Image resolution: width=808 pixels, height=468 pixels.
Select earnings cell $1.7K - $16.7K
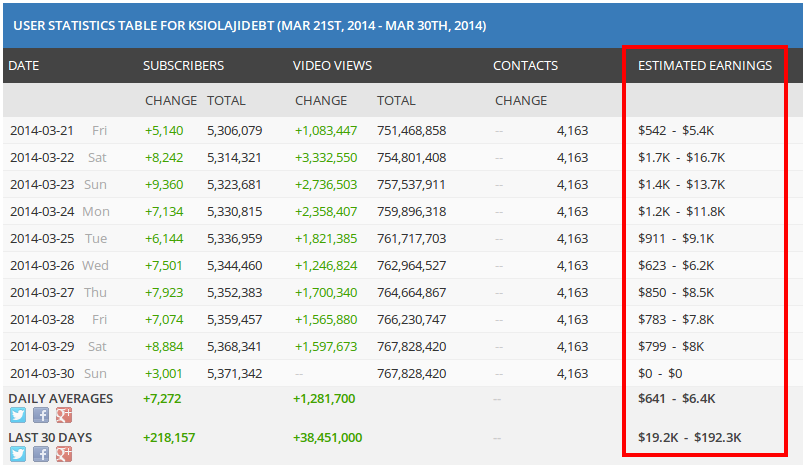tap(681, 158)
